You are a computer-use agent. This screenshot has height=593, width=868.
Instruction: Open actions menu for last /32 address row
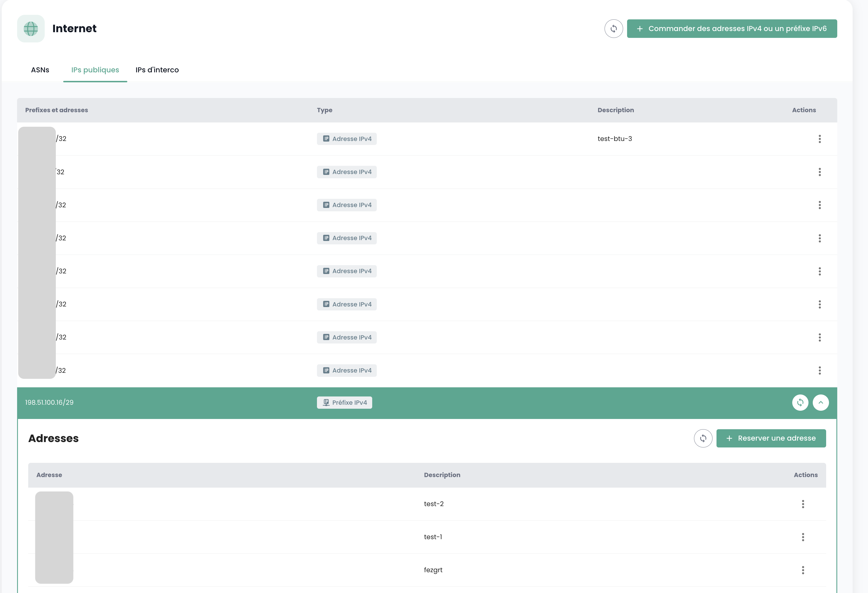click(x=820, y=370)
